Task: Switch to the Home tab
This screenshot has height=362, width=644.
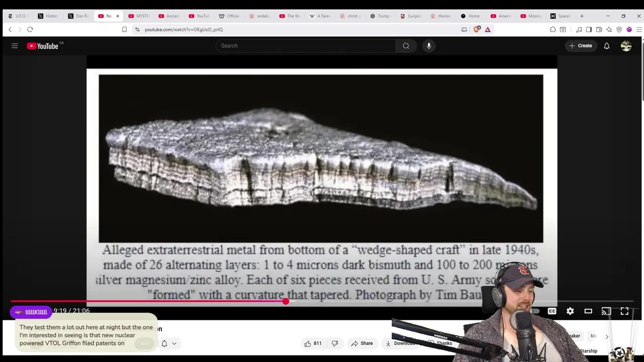Action: (471, 16)
